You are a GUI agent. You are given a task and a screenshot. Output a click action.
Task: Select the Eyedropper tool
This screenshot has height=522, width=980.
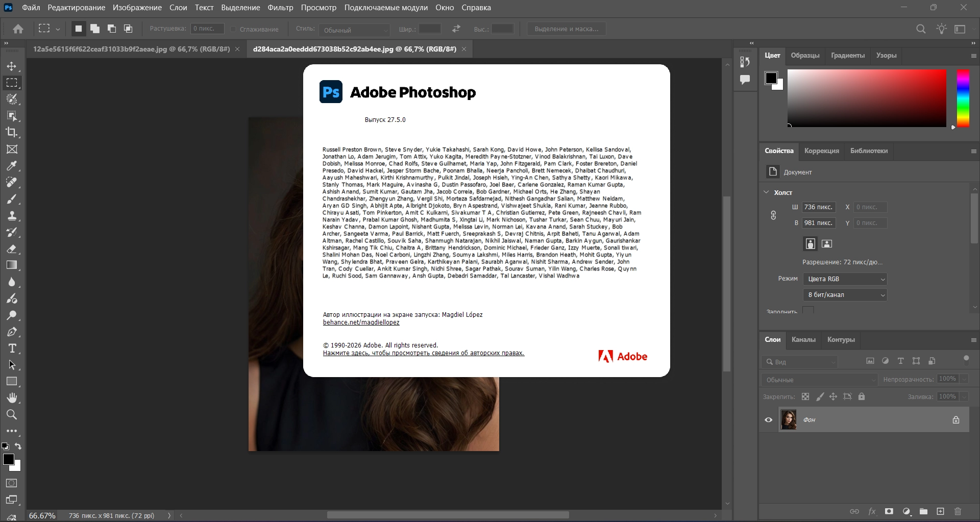coord(12,166)
